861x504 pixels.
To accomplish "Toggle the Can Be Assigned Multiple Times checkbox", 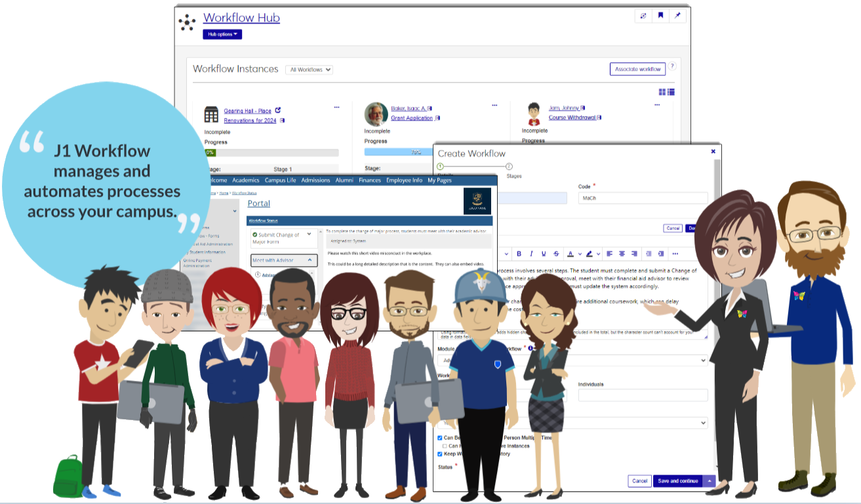I will (440, 438).
